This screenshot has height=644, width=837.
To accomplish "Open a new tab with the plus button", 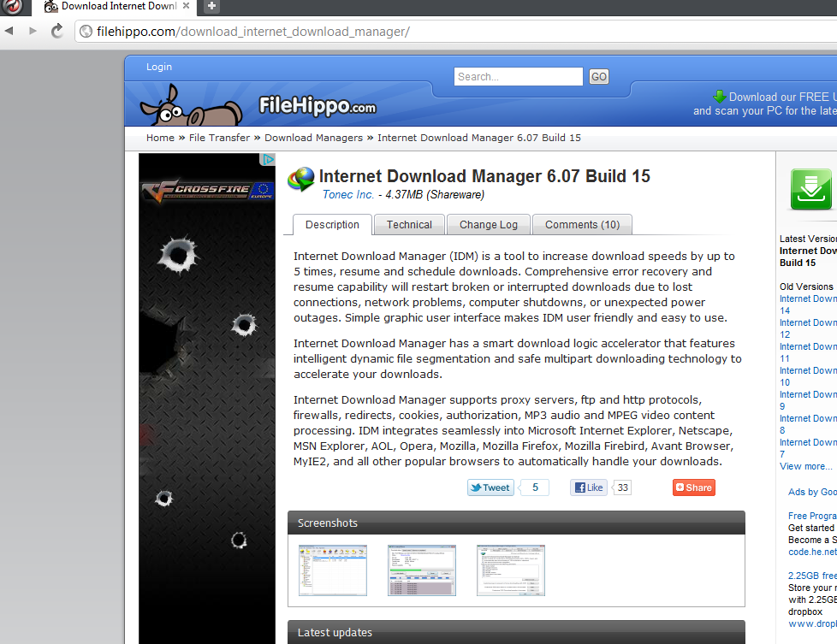I will (211, 6).
